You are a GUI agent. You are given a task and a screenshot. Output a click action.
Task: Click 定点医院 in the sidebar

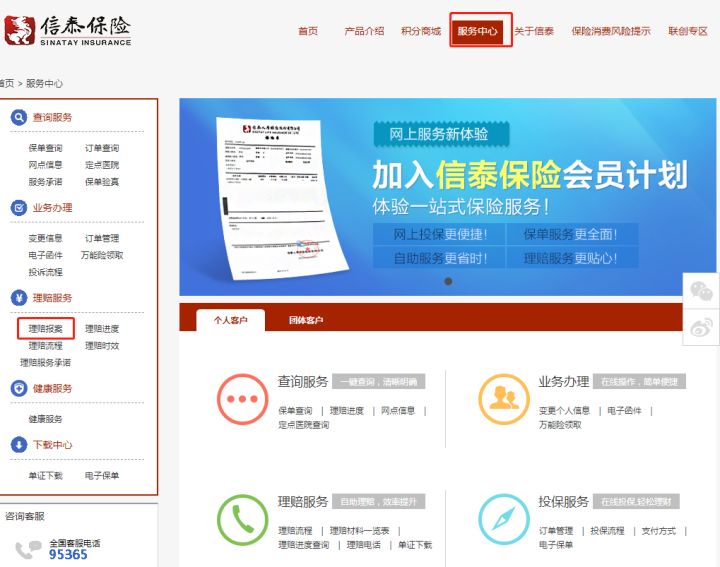(x=102, y=165)
